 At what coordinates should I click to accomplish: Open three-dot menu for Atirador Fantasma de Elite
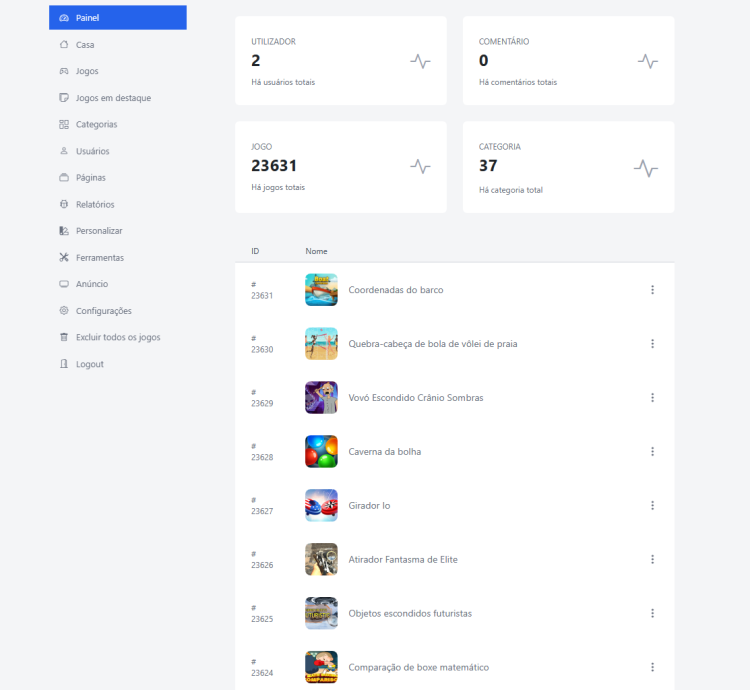pos(652,560)
